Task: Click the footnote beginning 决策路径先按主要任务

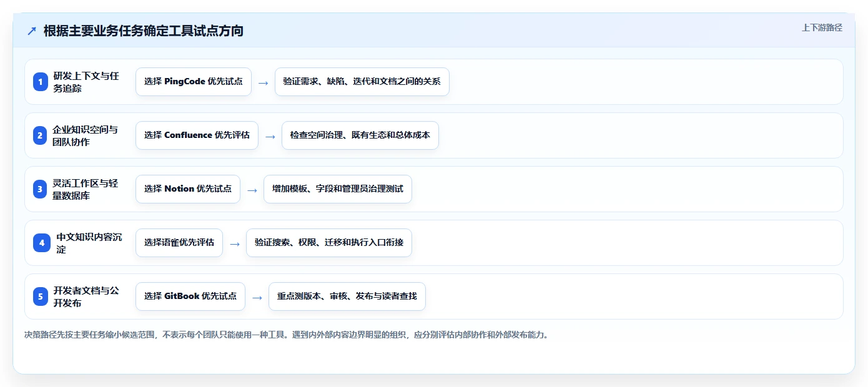Action: tap(287, 335)
